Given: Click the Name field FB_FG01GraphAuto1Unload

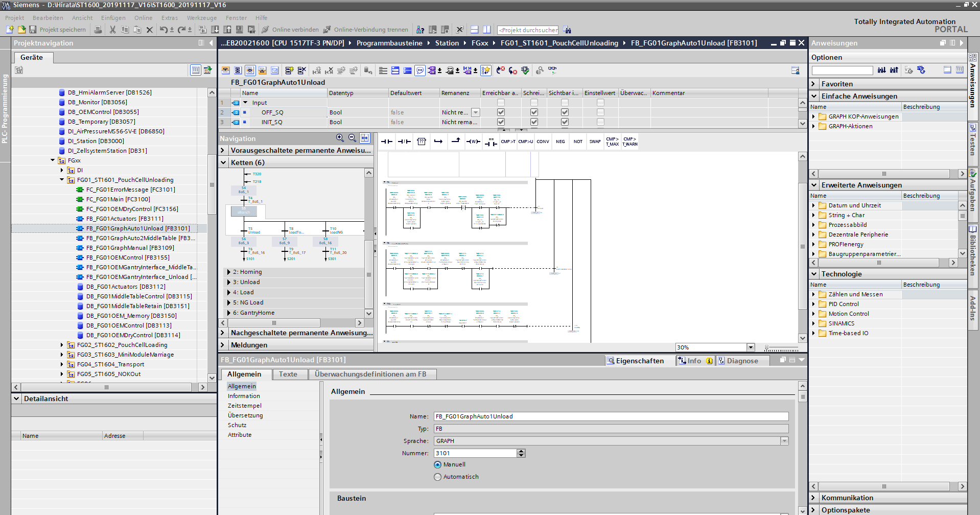Looking at the screenshot, I should 611,417.
